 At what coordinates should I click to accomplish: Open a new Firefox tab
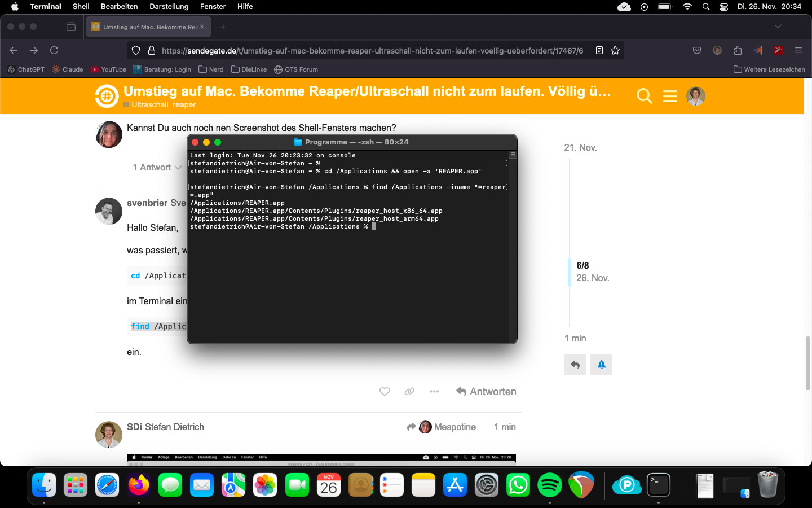(223, 27)
